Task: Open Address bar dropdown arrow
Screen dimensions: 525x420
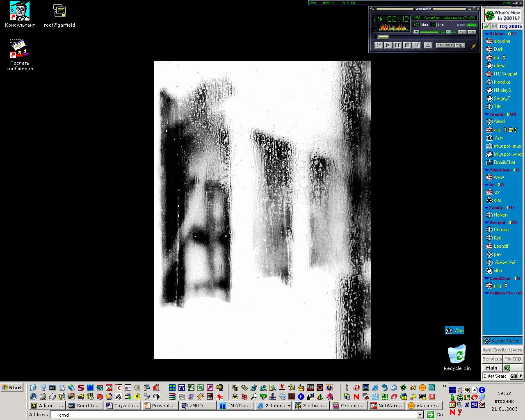Action: coord(420,415)
